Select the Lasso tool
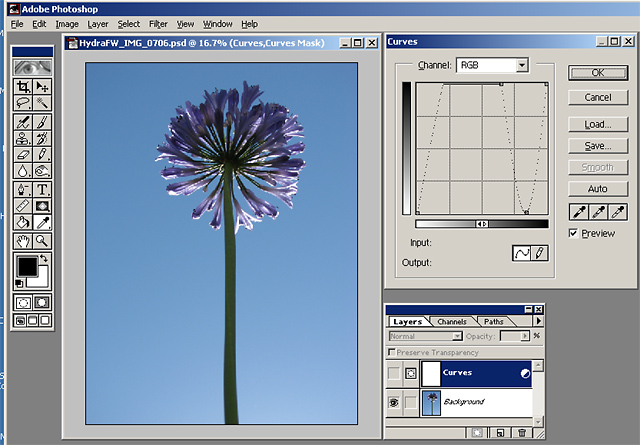The height and width of the screenshot is (445, 640). (23, 102)
